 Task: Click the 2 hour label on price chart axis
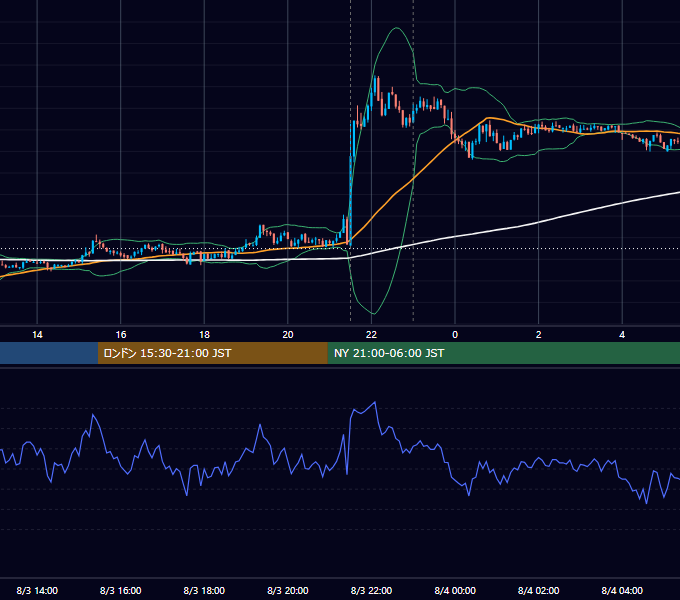pyautogui.click(x=538, y=335)
